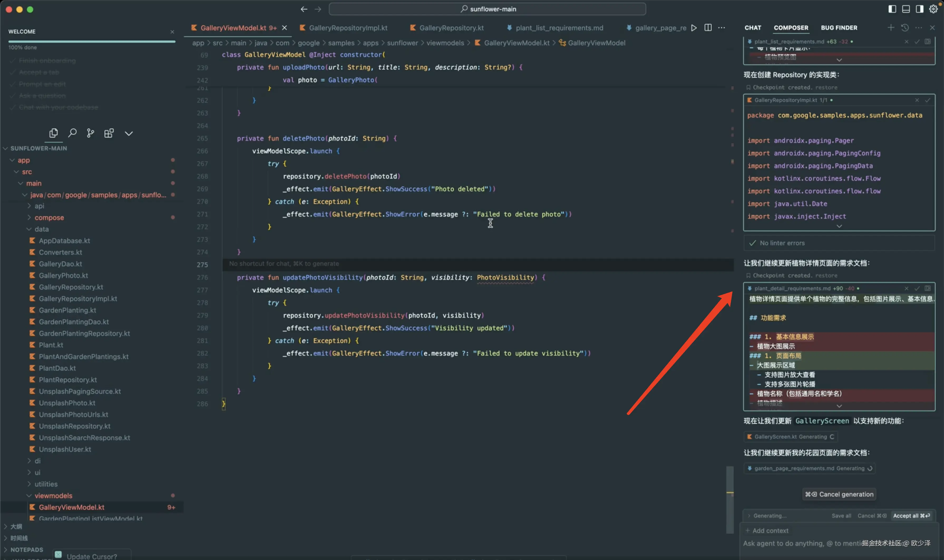Open the Source Control branch icon
Viewport: 944px width, 560px height.
(91, 133)
